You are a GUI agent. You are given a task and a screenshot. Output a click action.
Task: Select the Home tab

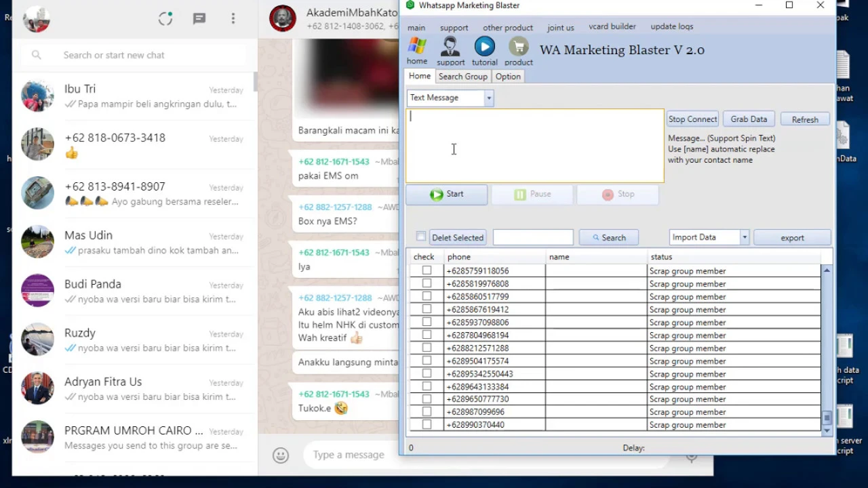[419, 76]
